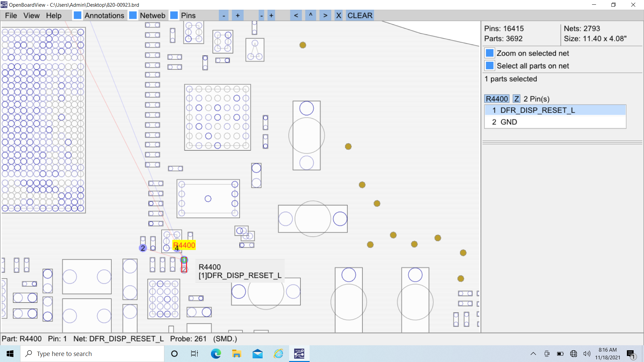Flip board side with the "^" button
Viewport: 644px width, 362px height.
[310, 15]
